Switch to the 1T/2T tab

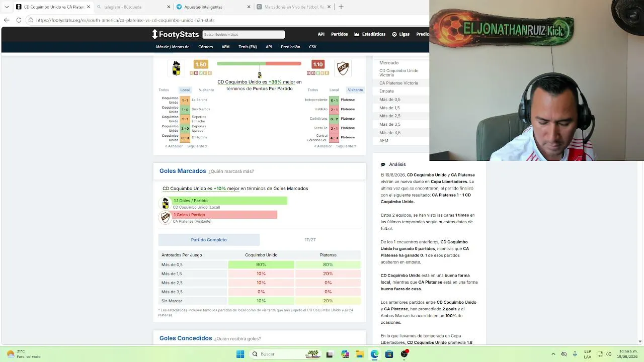[x=310, y=240]
